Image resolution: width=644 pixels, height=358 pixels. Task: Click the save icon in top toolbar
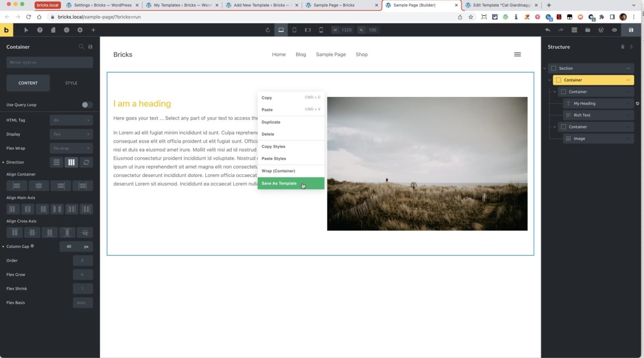631,30
